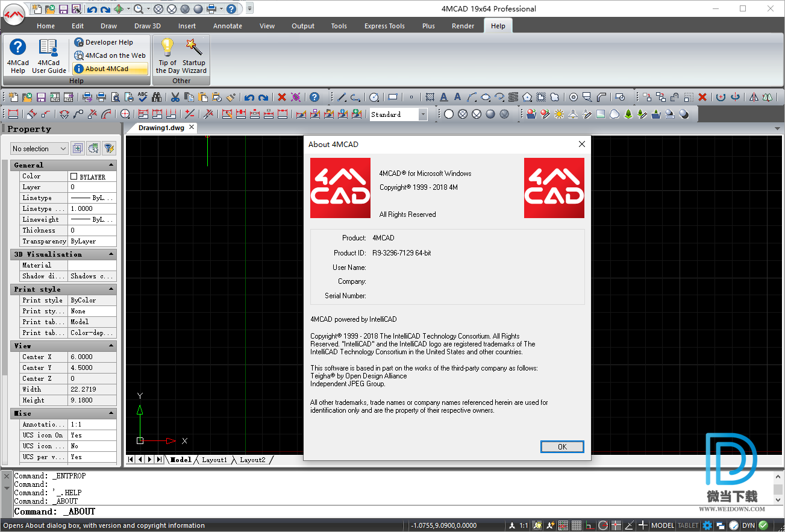Toggle TABLET mode in the status bar
Screen dimensions: 785x532
[688, 525]
